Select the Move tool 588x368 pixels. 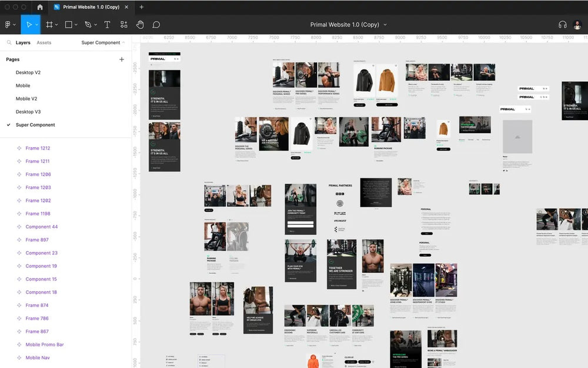tap(29, 25)
